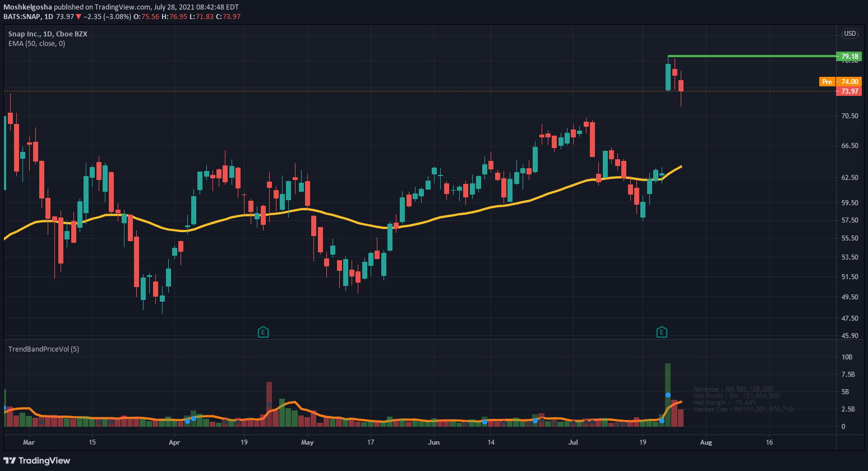This screenshot has height=471, width=868.
Task: Click the Moshkelgosha author name
Action: [27, 7]
